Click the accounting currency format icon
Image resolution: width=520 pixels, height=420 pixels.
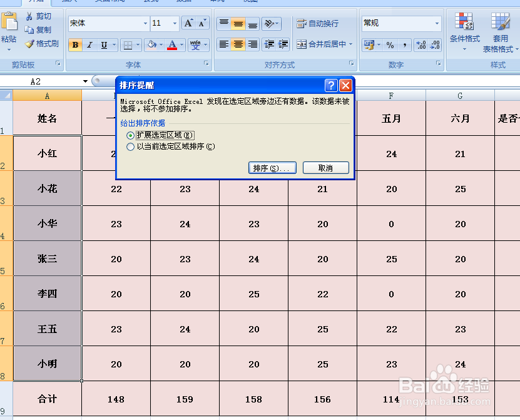369,45
